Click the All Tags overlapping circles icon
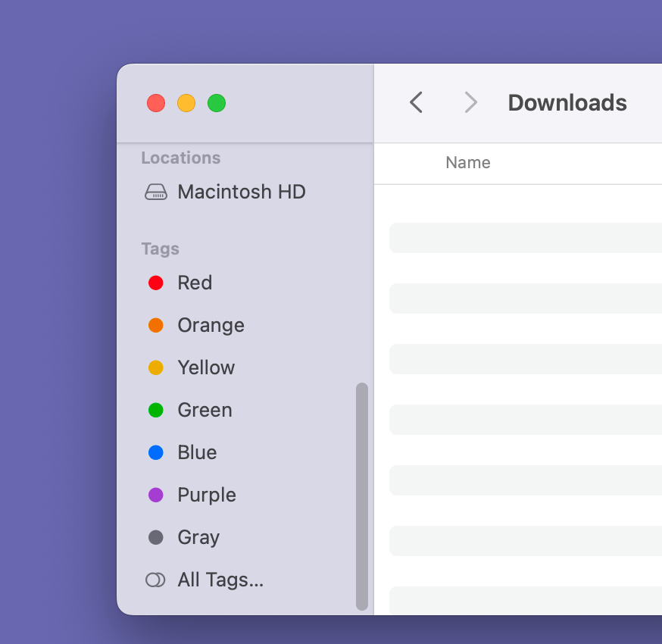The image size is (662, 644). tap(155, 580)
